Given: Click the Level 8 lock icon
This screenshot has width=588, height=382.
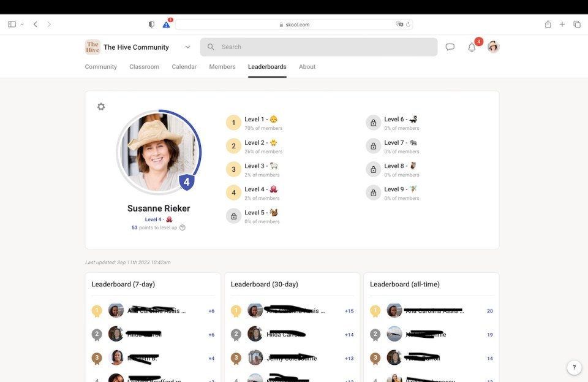Looking at the screenshot, I should click(x=374, y=169).
